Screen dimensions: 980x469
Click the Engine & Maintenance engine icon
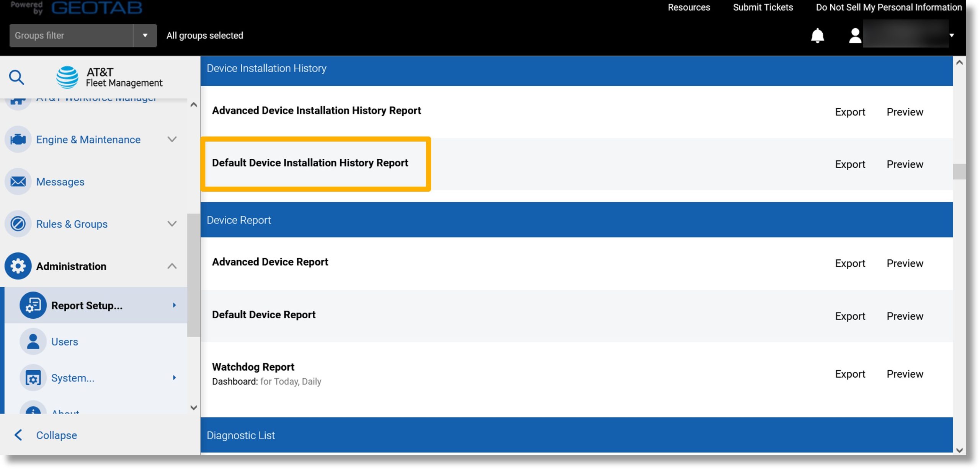(18, 139)
